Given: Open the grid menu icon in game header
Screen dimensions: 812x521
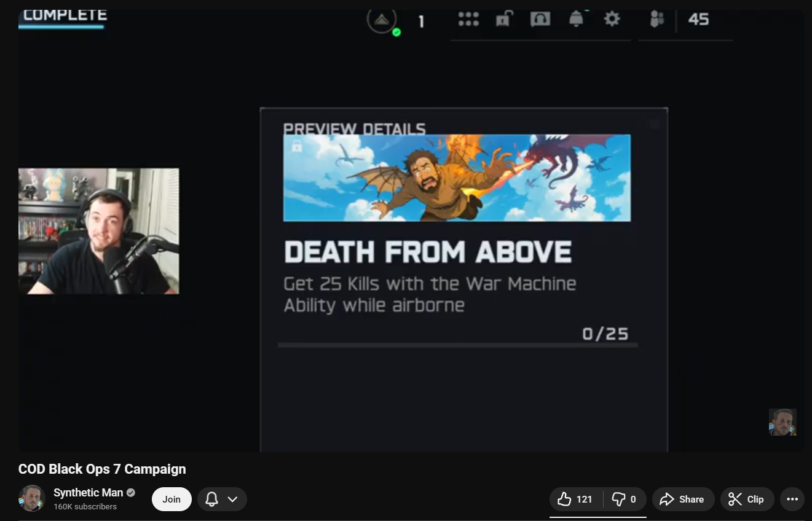Looking at the screenshot, I should pyautogui.click(x=468, y=20).
